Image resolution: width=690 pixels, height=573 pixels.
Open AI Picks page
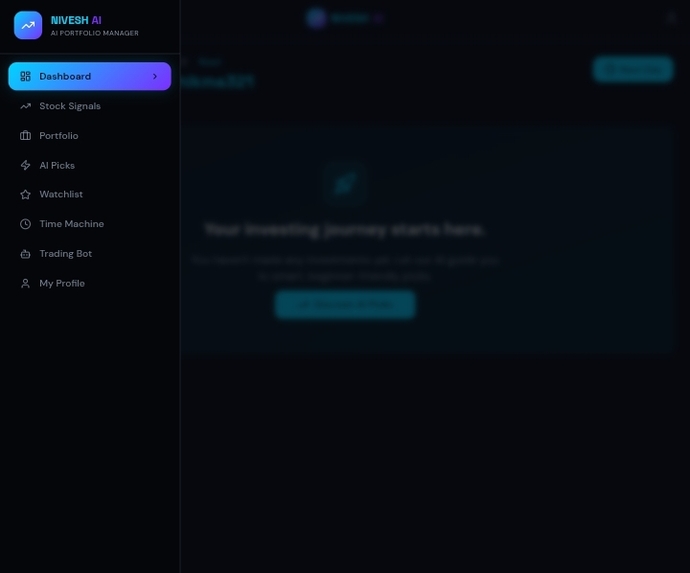pyautogui.click(x=90, y=165)
